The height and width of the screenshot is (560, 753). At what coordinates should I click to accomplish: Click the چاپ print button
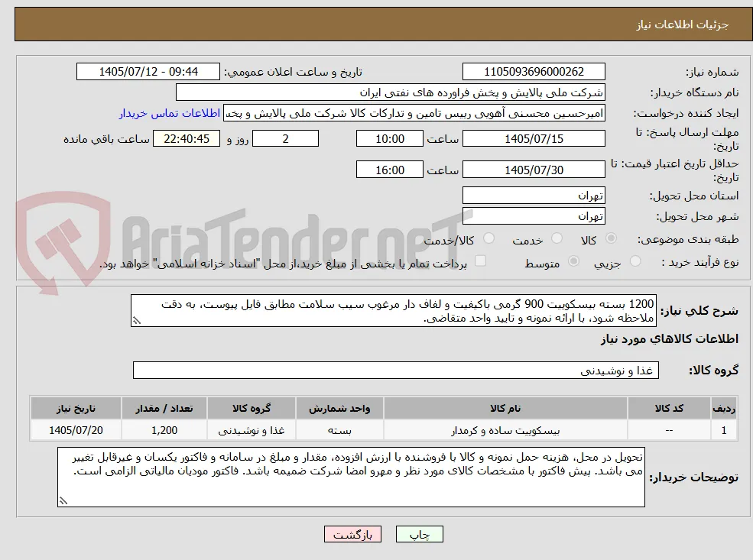pos(419,535)
